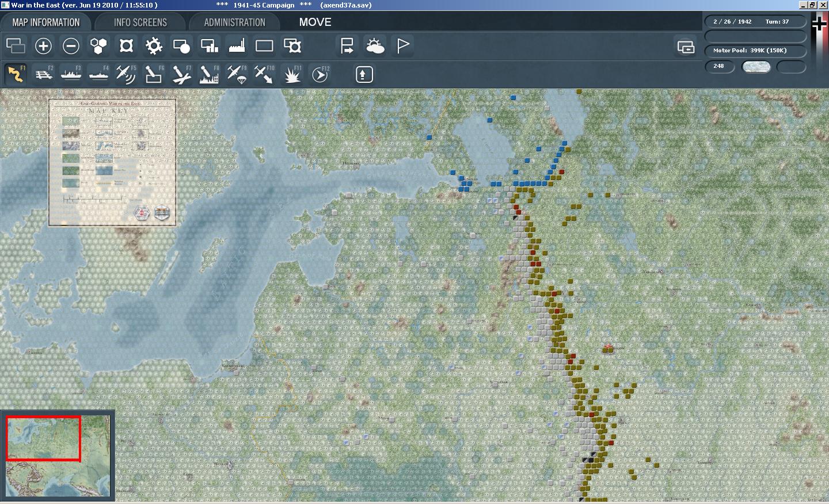Click the minimap overview in the corner

pyautogui.click(x=58, y=455)
